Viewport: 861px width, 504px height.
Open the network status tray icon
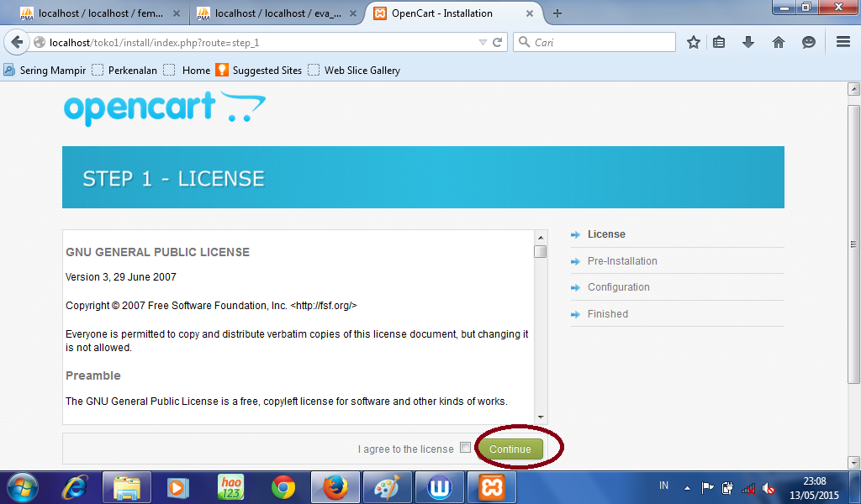(747, 487)
